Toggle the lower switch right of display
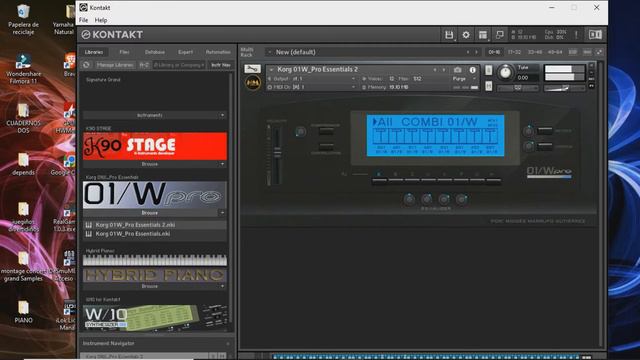Image resolution: width=640 pixels, height=360 pixels. click(544, 146)
